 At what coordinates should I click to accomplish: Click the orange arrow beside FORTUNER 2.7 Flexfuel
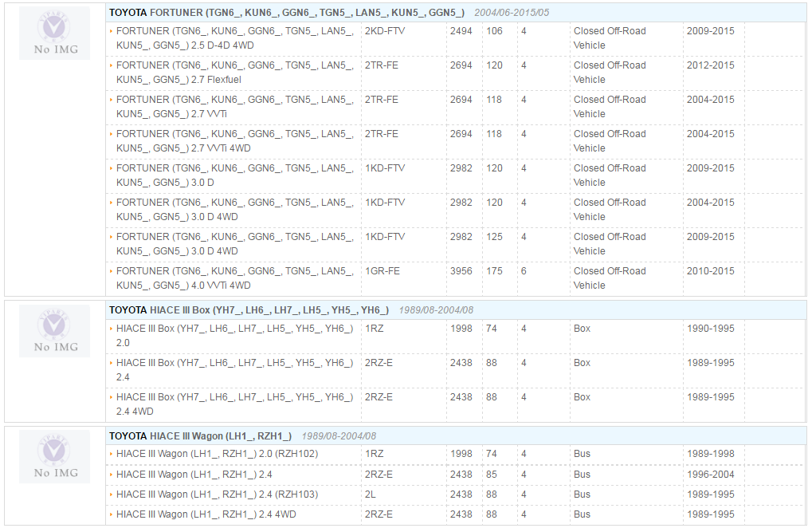112,65
